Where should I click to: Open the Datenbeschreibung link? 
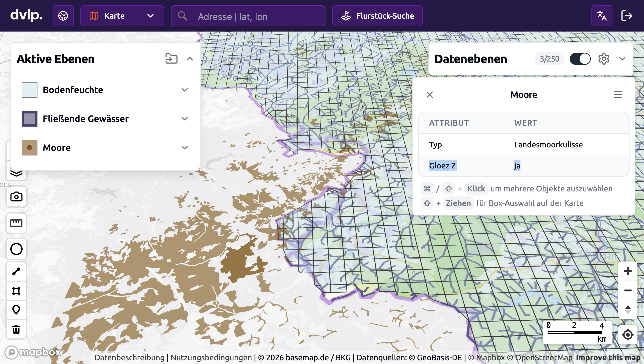[x=129, y=357]
